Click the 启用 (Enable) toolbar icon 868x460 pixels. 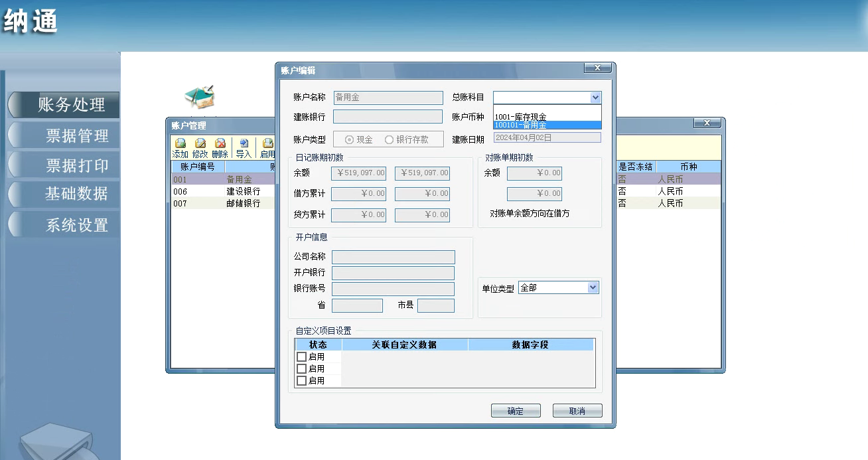267,148
